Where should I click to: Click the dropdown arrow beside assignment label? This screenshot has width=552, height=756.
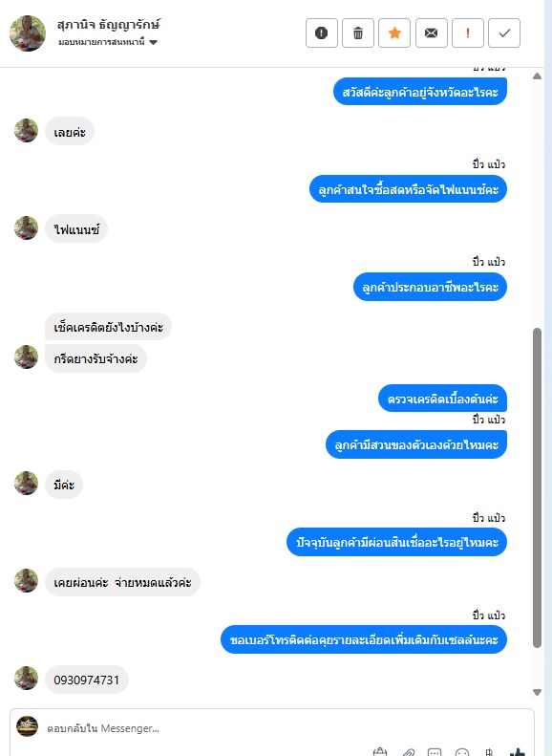[x=153, y=42]
